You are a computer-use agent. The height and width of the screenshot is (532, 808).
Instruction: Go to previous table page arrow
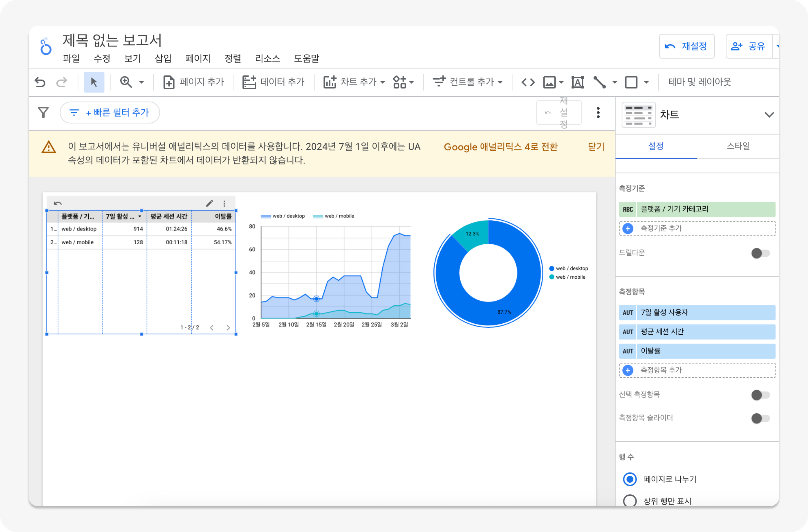click(x=212, y=328)
